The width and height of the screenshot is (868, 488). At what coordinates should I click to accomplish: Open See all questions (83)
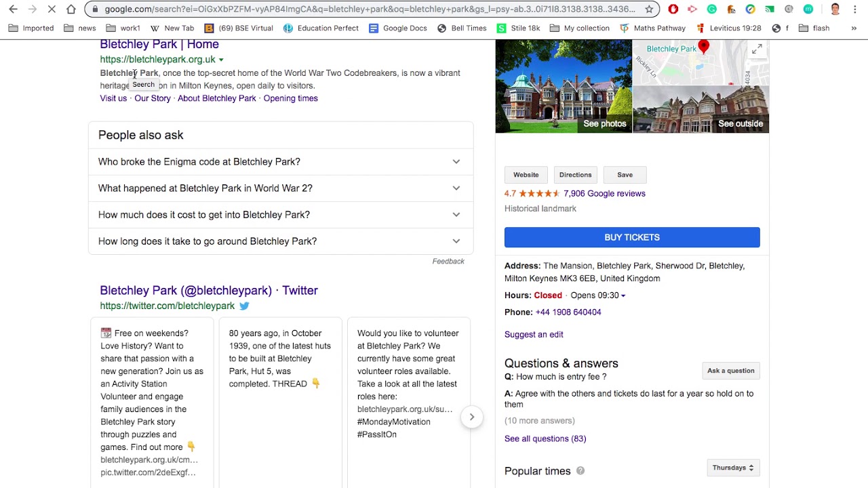(x=545, y=439)
